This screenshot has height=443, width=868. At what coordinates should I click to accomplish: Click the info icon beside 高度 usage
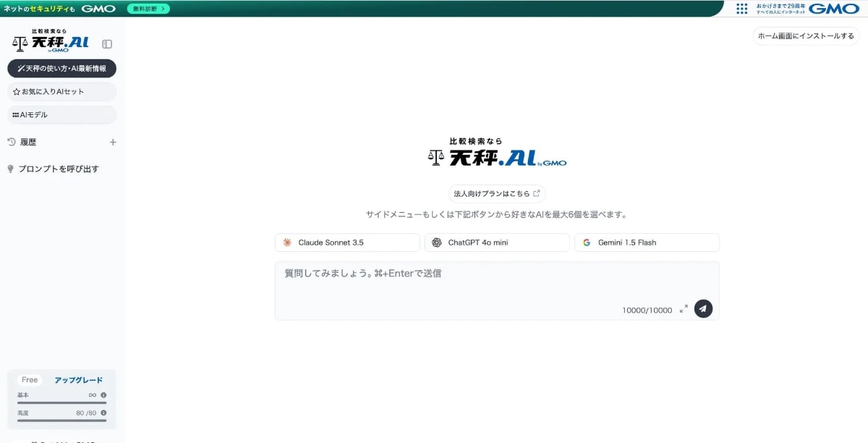coord(103,413)
